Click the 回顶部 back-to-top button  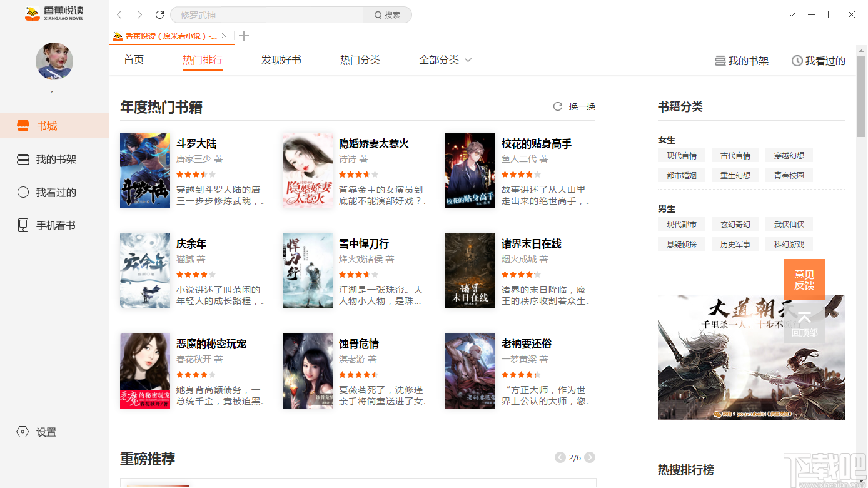pyautogui.click(x=804, y=323)
